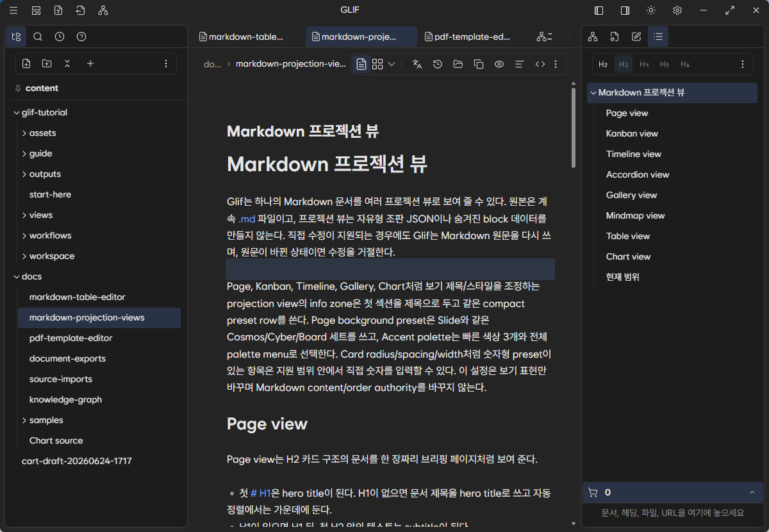Jump to Timeline view in outline
Viewport: 769px width, 532px height.
point(634,154)
